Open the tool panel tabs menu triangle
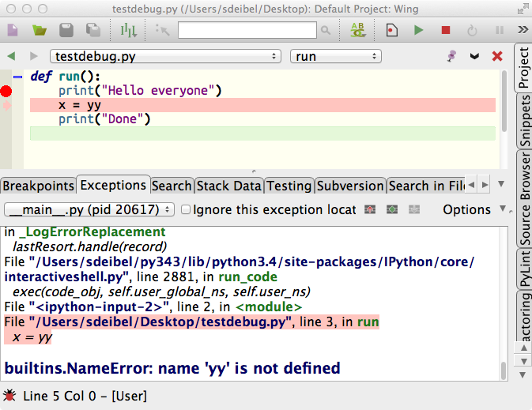 [501, 184]
